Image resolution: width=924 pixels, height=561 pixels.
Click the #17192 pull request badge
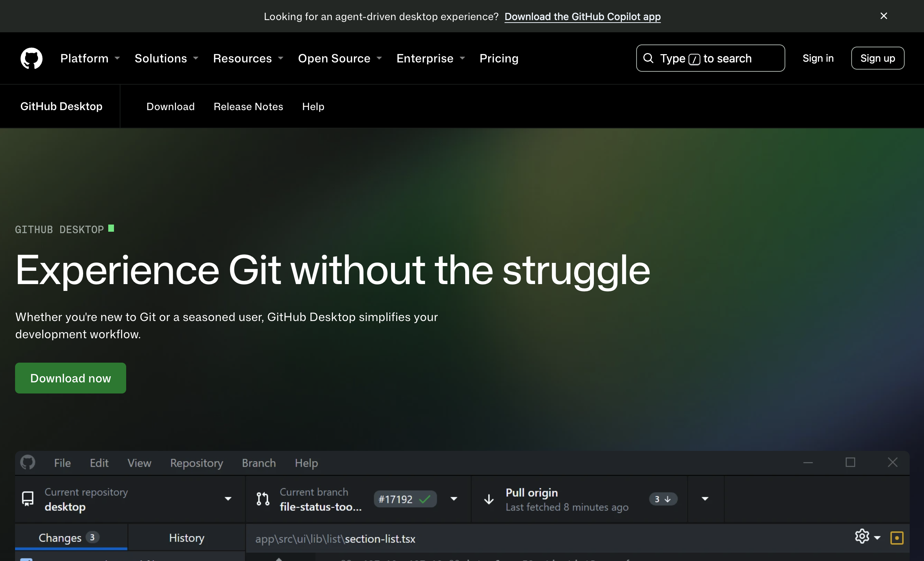click(405, 499)
